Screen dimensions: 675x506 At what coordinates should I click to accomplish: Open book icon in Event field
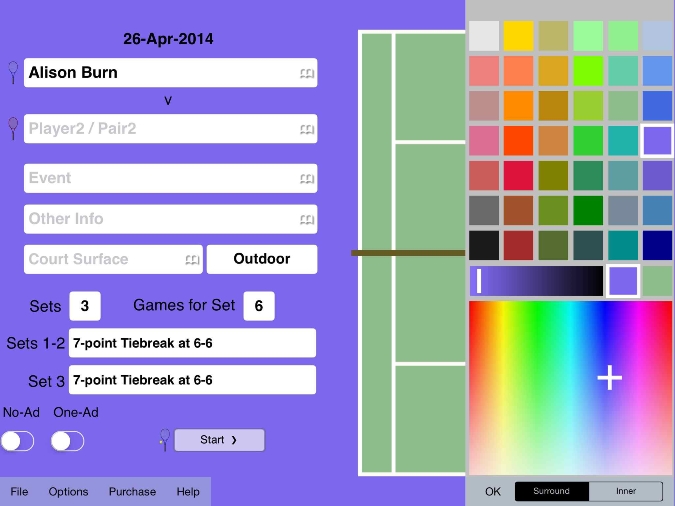(307, 178)
